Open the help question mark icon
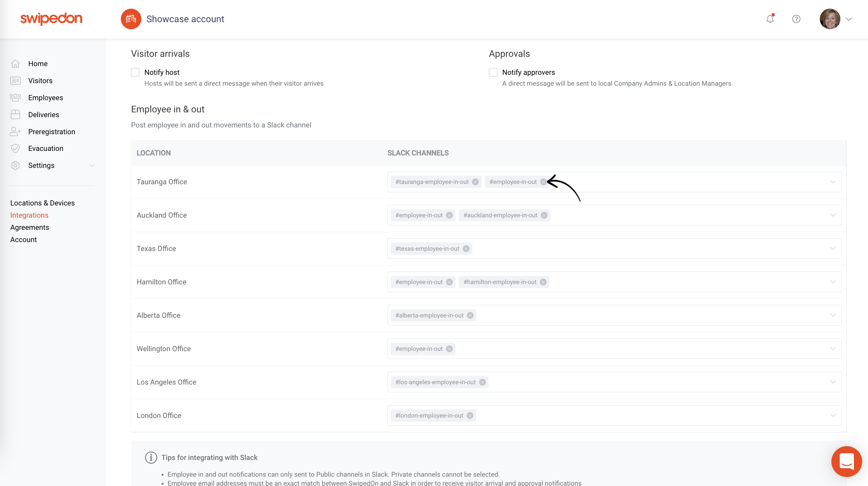The width and height of the screenshot is (868, 486). (x=796, y=19)
